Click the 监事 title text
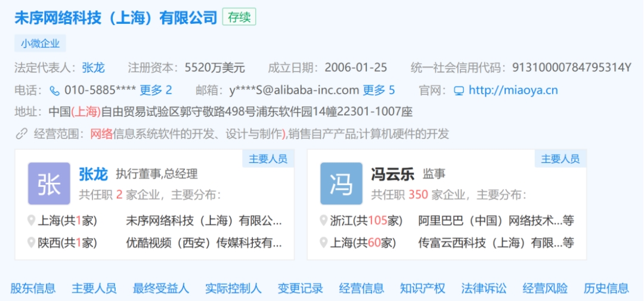The width and height of the screenshot is (644, 301). click(434, 174)
